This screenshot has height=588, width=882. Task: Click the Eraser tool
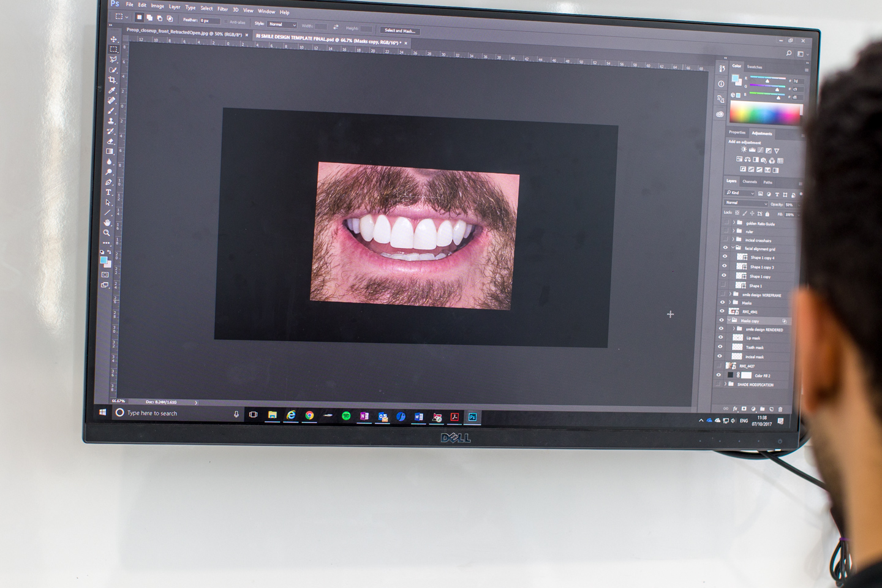pos(110,141)
